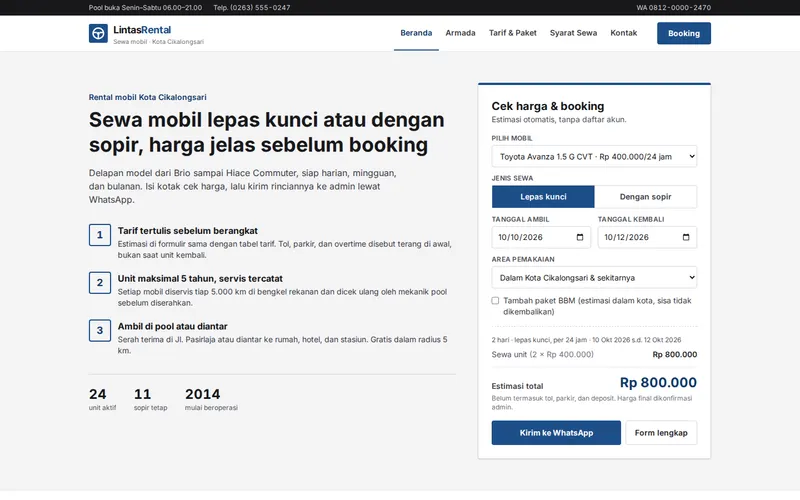Open the Pilih Mobil dropdown showing Toyota Avanza
The image size is (800, 500).
594,157
